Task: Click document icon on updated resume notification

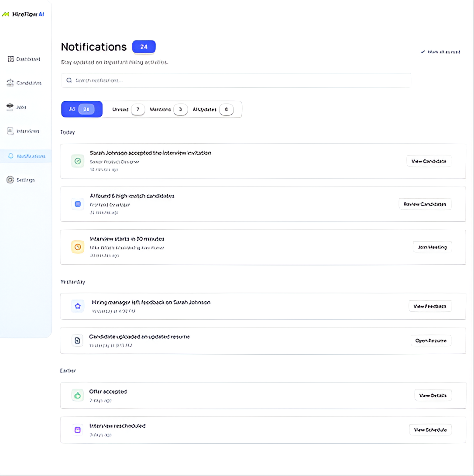Action: pyautogui.click(x=77, y=341)
